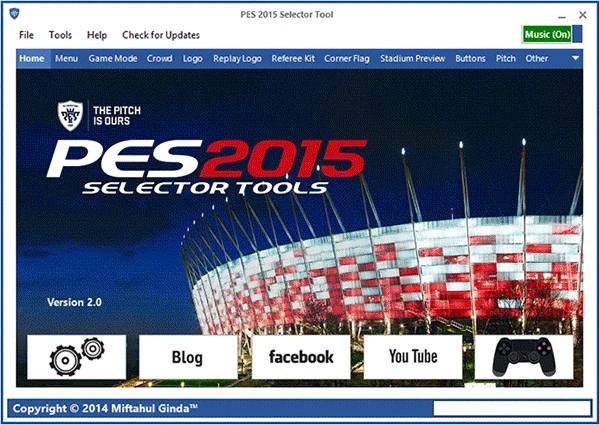Switch to the Corner Flag tab
Viewport: 600px width, 425px height.
pos(347,59)
